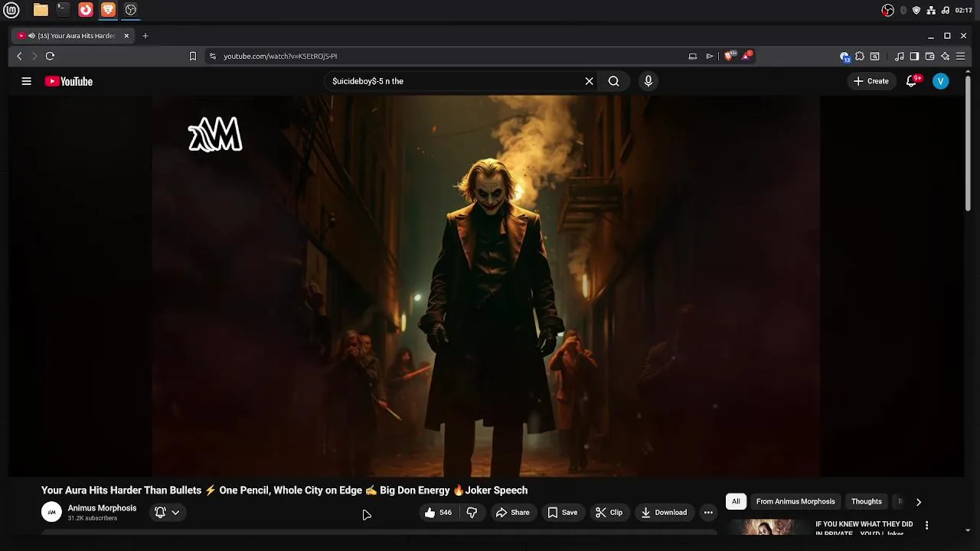980x551 pixels.
Task: Click the OBS recording tray icon
Action: point(887,10)
